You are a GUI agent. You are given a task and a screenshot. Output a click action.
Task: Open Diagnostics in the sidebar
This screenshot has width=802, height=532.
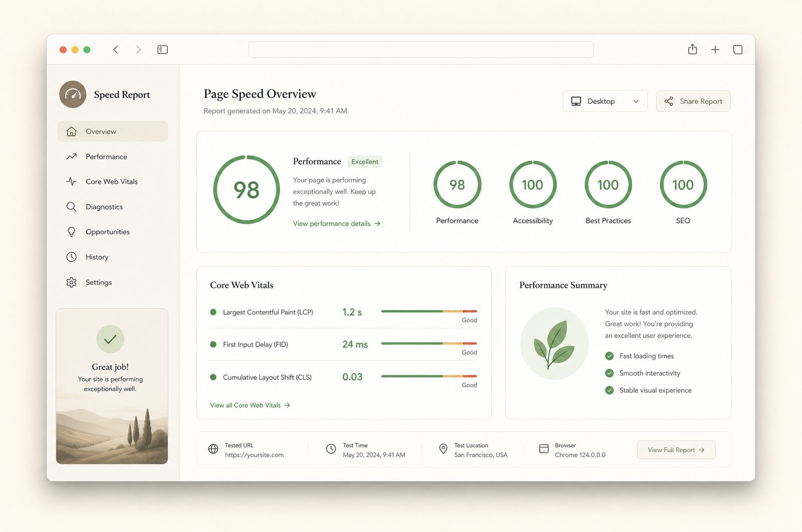113,206
